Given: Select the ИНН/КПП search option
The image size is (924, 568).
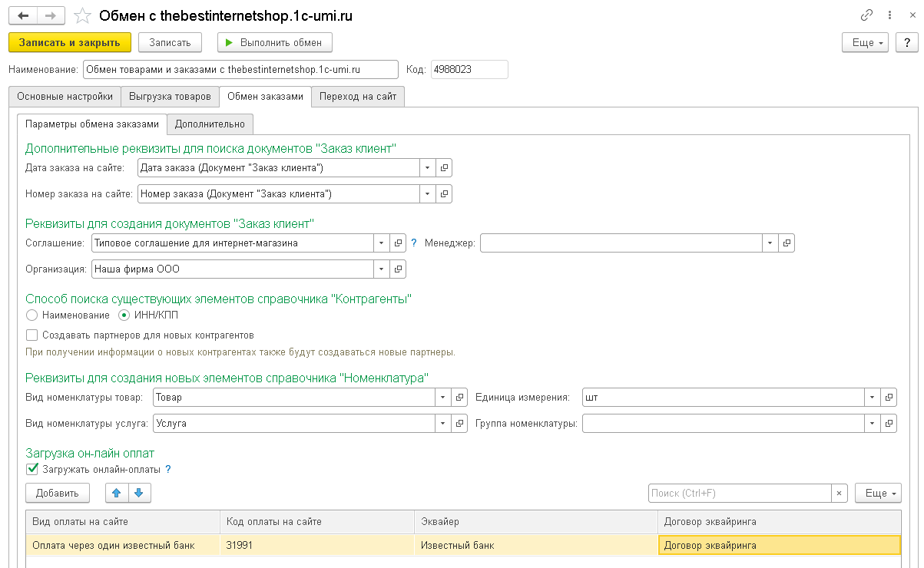Looking at the screenshot, I should click(123, 315).
